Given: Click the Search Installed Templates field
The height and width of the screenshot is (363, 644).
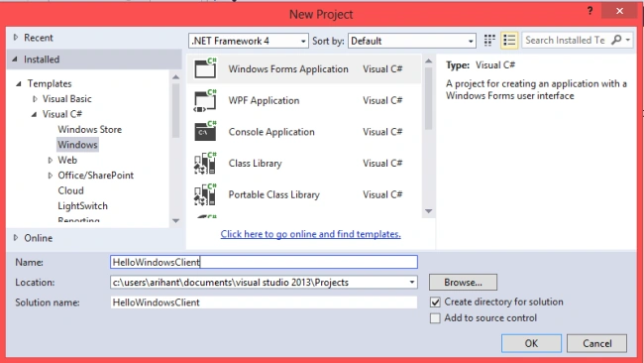Looking at the screenshot, I should click(x=566, y=40).
